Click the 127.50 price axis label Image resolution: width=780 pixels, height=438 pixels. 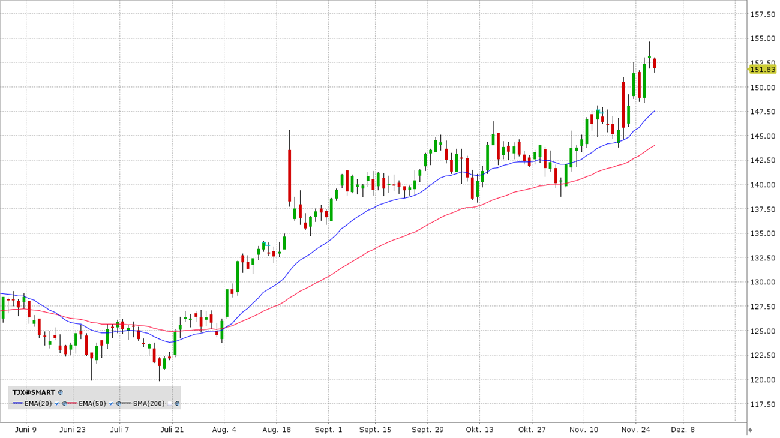click(763, 307)
